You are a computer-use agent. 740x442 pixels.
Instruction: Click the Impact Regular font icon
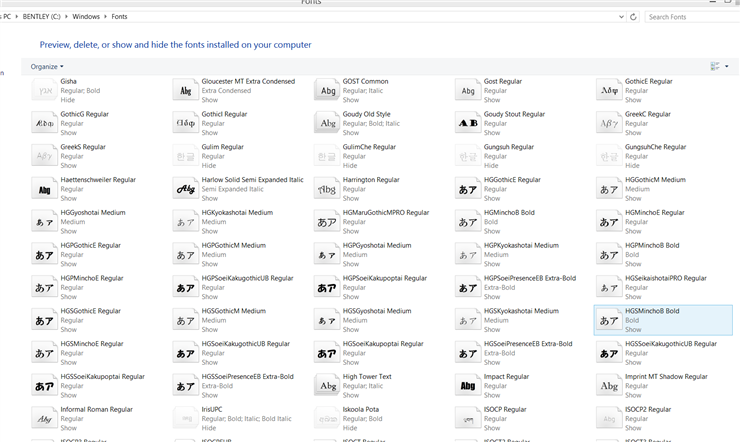pos(468,385)
